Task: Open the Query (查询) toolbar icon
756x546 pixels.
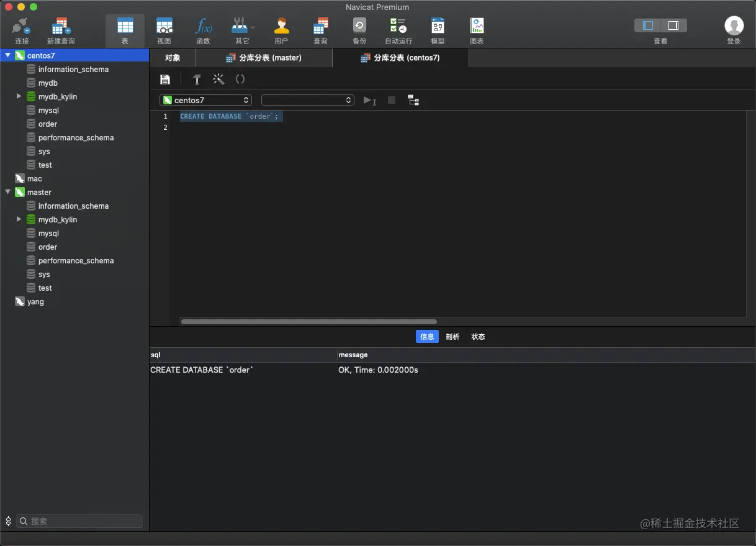Action: pyautogui.click(x=320, y=30)
